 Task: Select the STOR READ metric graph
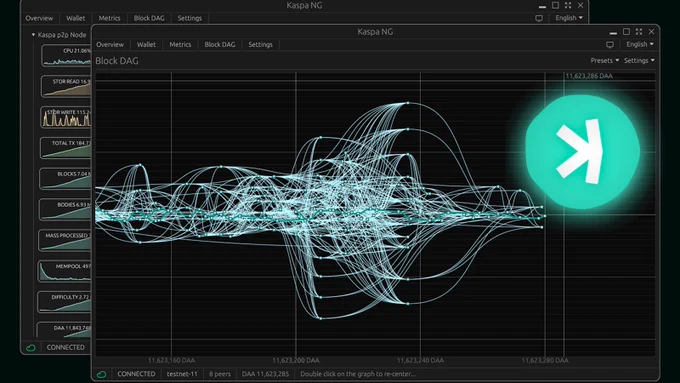click(x=66, y=86)
